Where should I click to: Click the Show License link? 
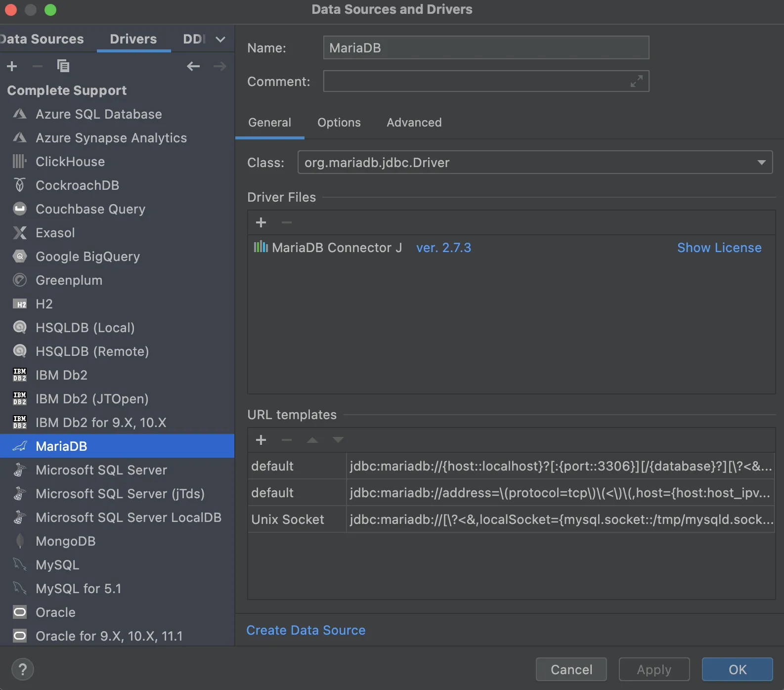(719, 248)
